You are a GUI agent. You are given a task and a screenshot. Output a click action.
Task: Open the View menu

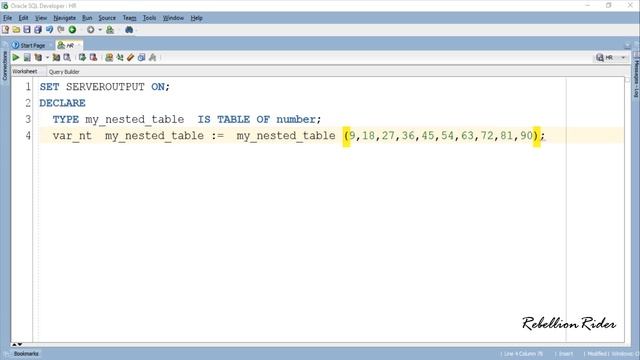41,18
